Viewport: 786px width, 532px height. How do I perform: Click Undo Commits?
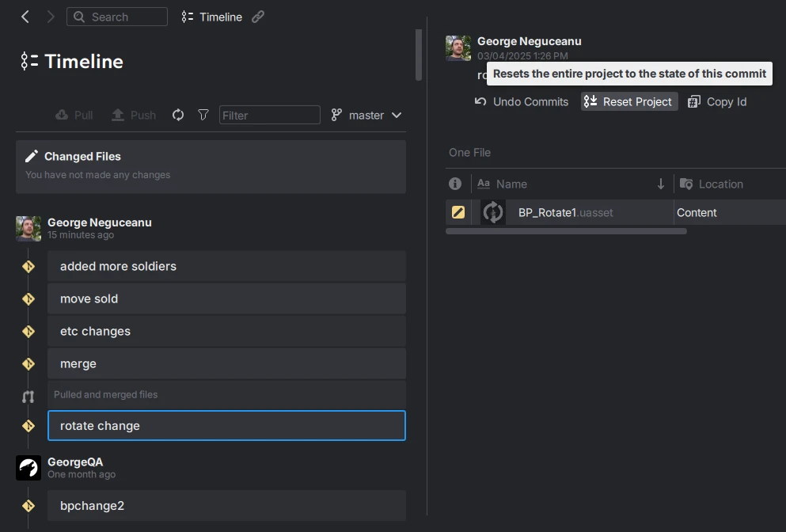tap(521, 101)
